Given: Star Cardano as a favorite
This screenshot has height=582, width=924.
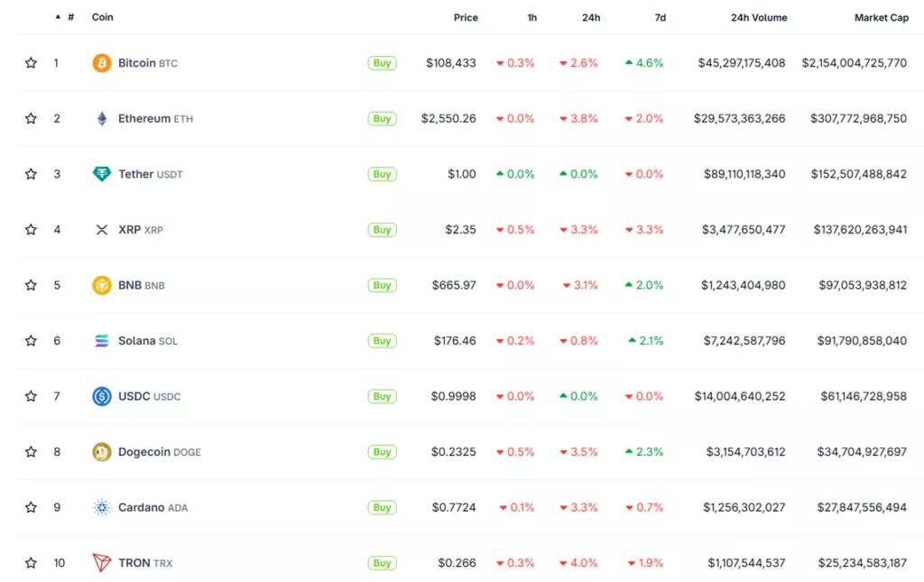Looking at the screenshot, I should pyautogui.click(x=31, y=508).
